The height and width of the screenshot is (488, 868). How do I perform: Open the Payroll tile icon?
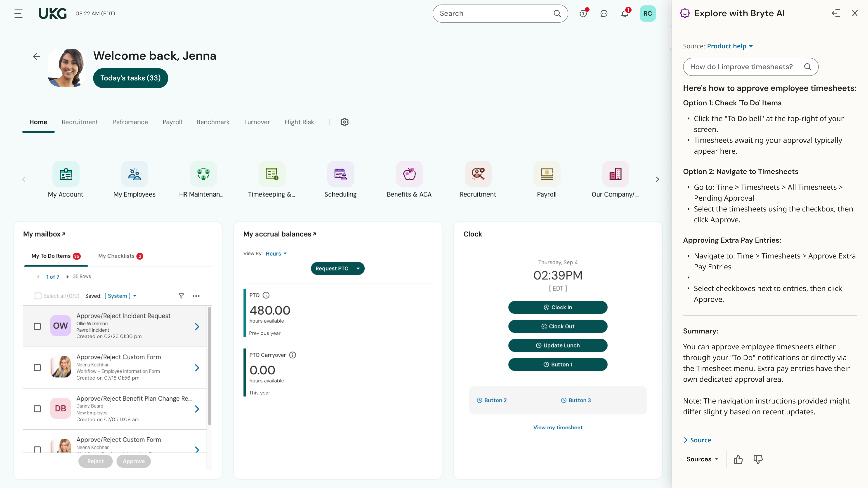[x=547, y=174]
